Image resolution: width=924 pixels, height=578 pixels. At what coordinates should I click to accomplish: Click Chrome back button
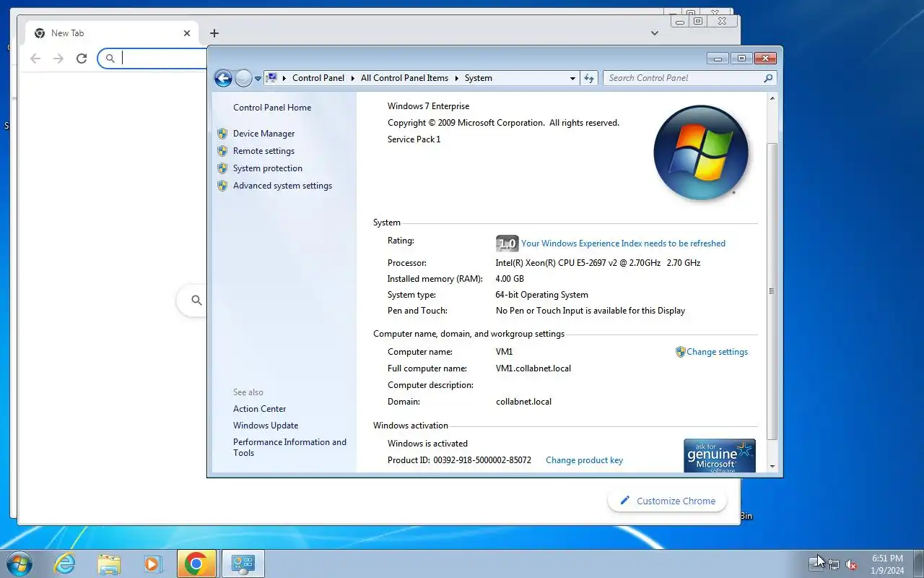(x=35, y=59)
